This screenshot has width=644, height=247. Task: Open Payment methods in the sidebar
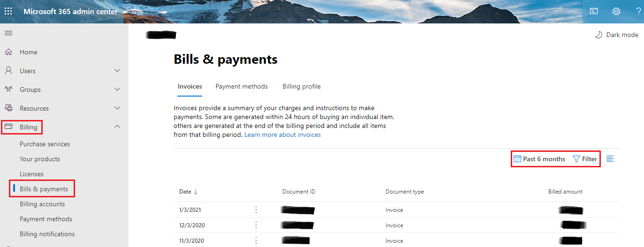pos(46,219)
